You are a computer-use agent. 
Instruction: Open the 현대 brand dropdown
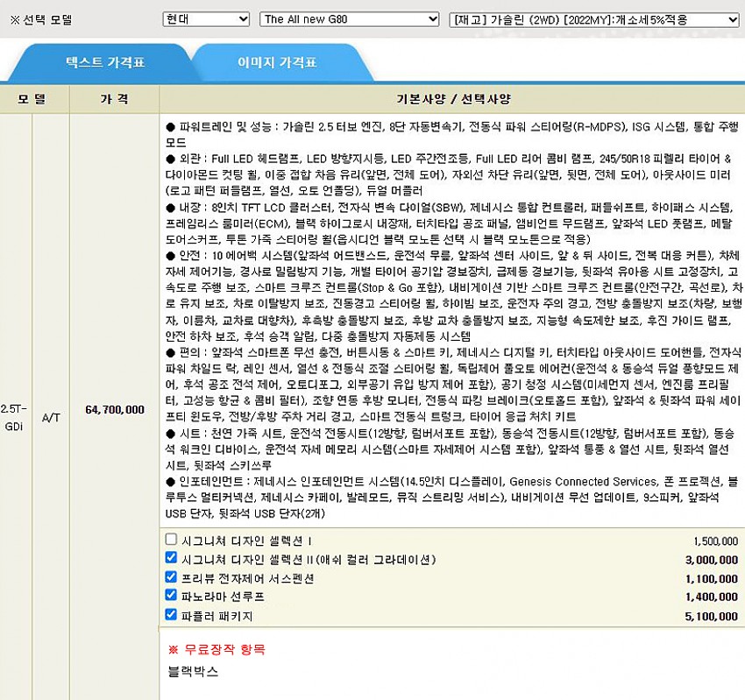pos(206,19)
